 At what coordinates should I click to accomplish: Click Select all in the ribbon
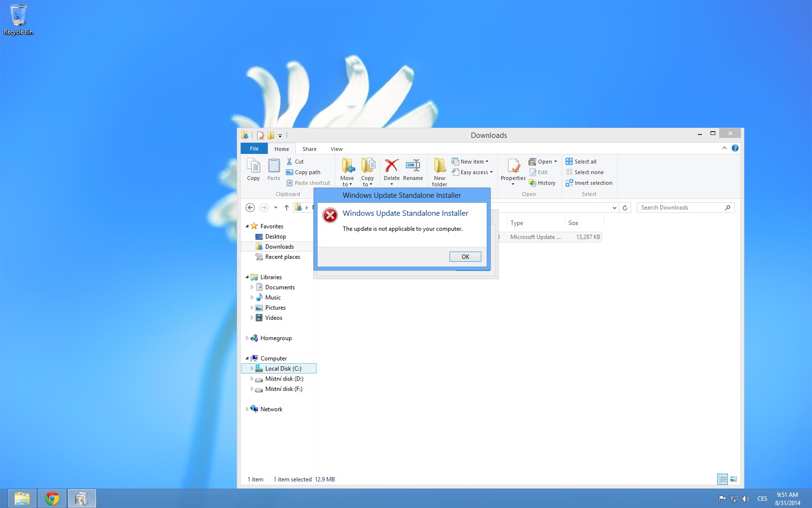(581, 162)
